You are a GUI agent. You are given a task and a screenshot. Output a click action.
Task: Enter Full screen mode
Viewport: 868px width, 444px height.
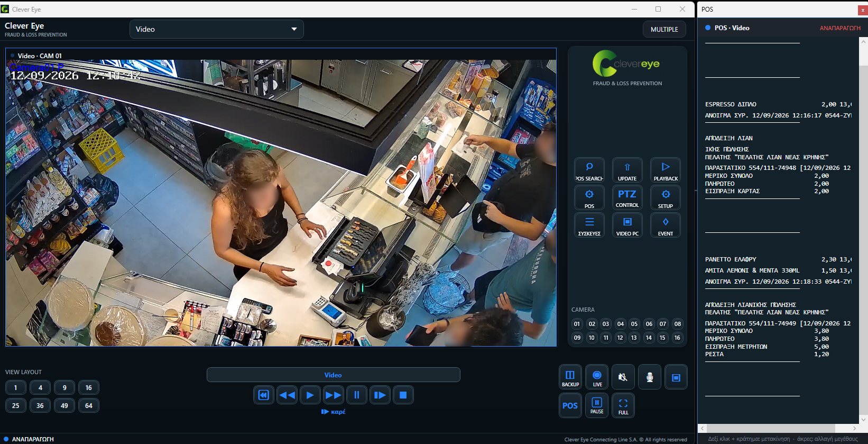[x=623, y=405]
